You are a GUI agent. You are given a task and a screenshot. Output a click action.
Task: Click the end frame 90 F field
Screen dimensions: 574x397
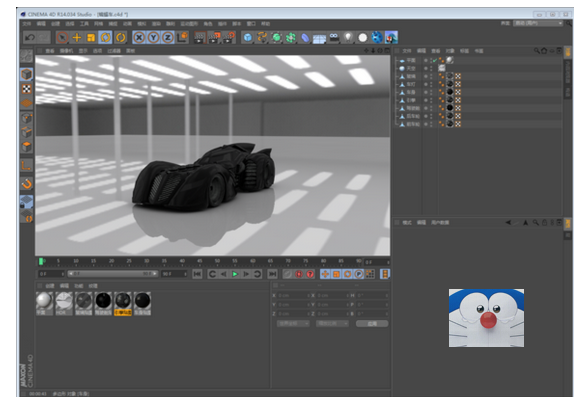tap(174, 274)
